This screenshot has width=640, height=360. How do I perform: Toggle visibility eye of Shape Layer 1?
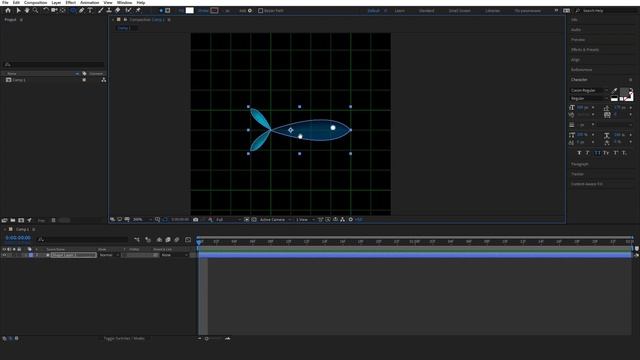pyautogui.click(x=4, y=255)
